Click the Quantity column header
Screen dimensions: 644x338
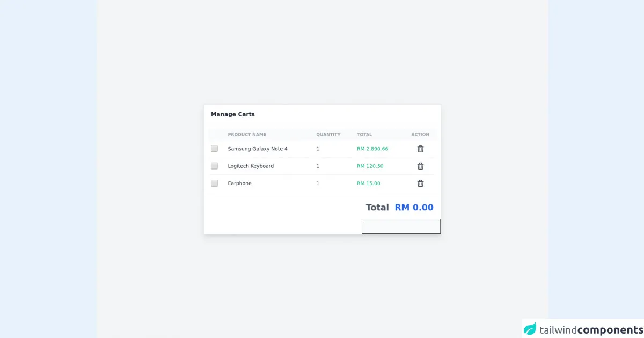(328, 135)
